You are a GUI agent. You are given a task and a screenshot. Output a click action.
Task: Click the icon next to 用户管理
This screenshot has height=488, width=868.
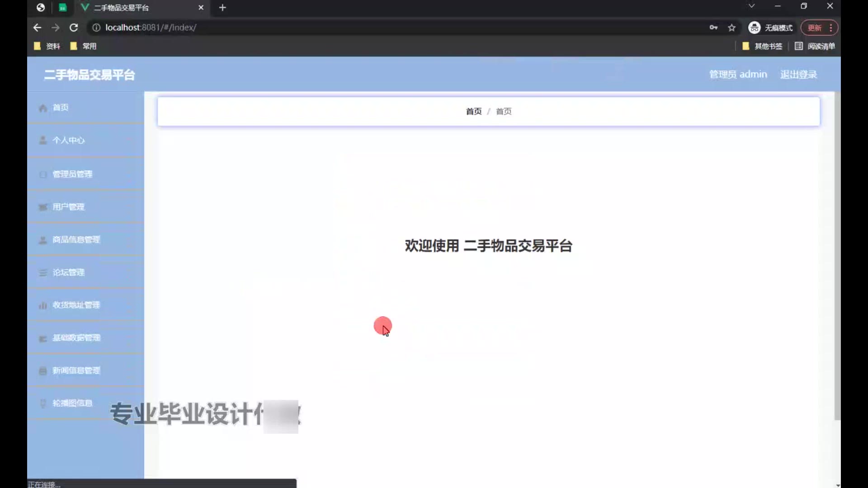coord(43,207)
